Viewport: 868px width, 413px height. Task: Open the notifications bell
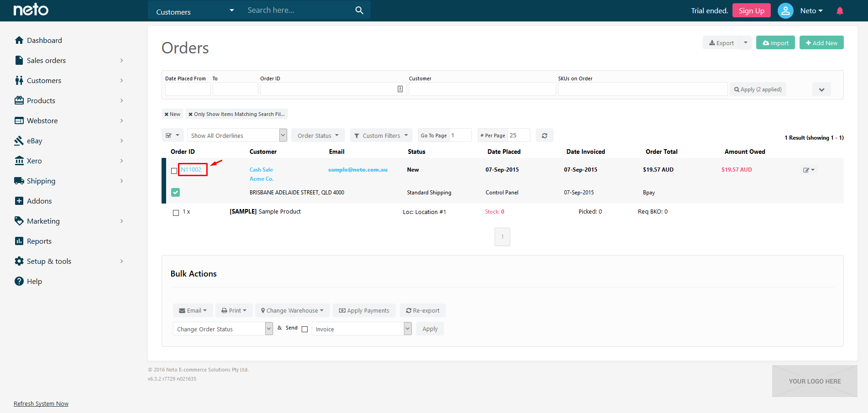[x=840, y=10]
